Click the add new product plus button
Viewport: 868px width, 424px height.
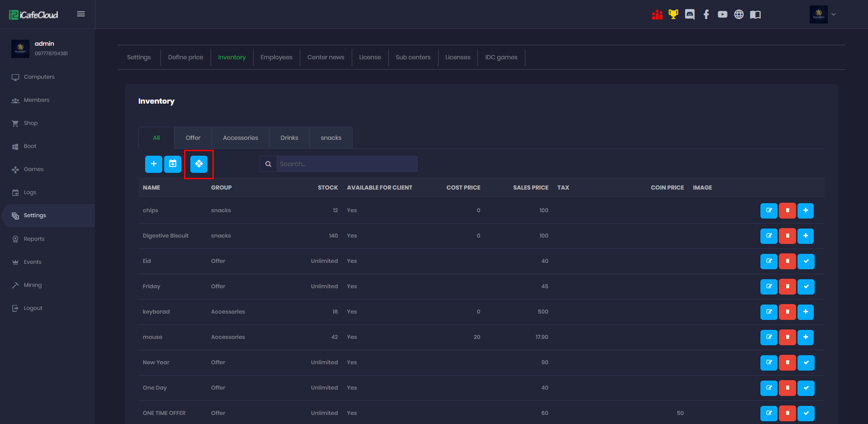[x=154, y=164]
